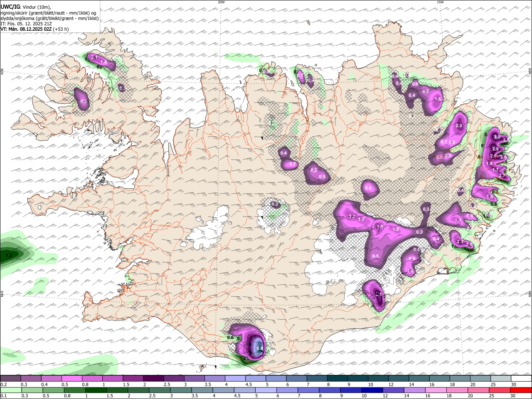
Task: Click the 'VT: Mán. 08.12.2025 02Z' valid time line
Action: point(26,29)
